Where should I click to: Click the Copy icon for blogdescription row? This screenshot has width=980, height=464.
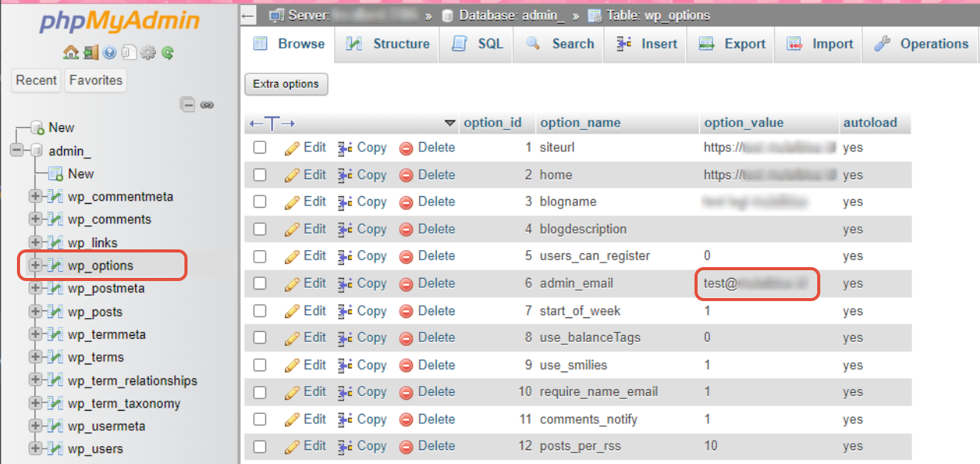(x=346, y=229)
